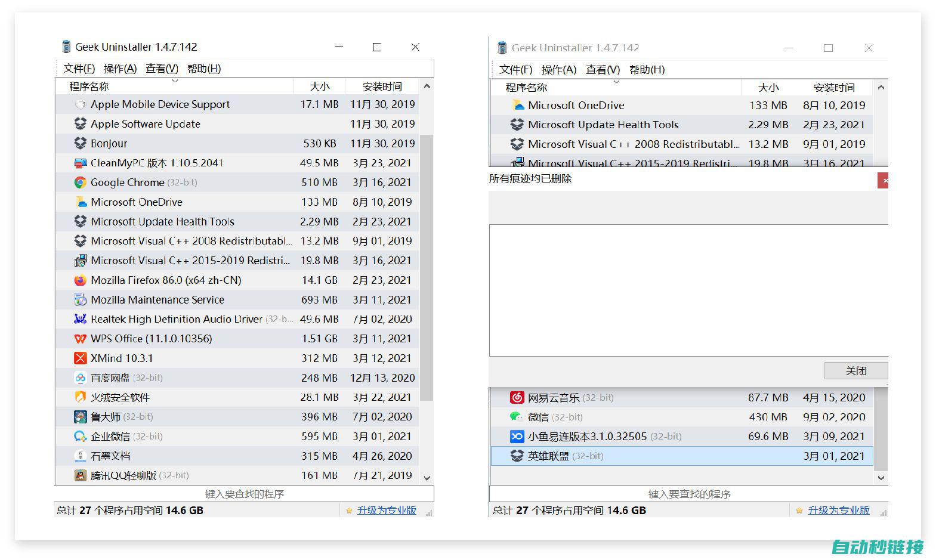This screenshot has height=560, width=939.
Task: Click Microsoft Update Health Tools icon in left window
Action: pos(80,222)
